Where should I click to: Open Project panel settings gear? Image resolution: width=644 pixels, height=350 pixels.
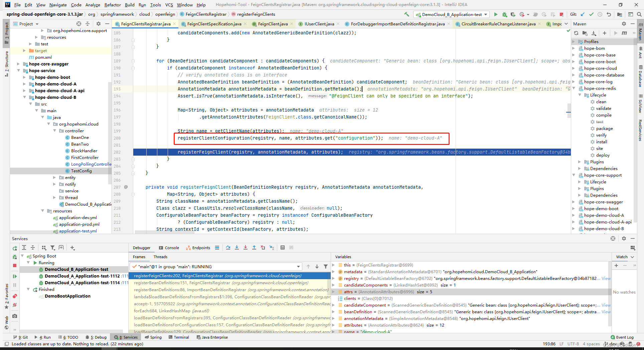point(99,24)
